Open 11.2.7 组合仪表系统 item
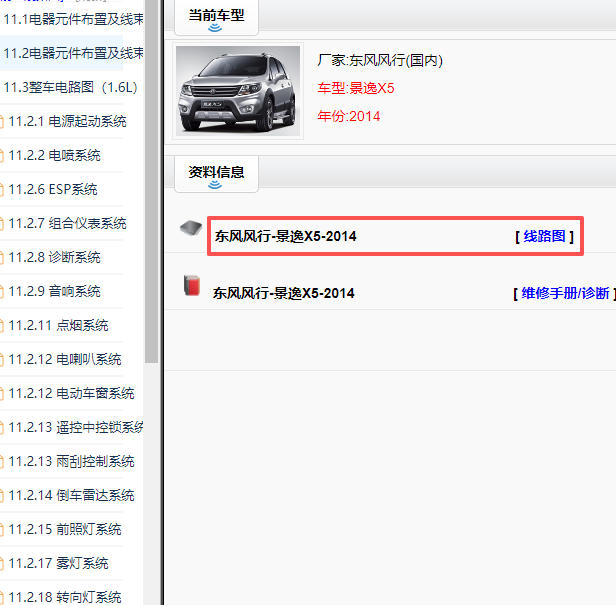This screenshot has width=616, height=605. [x=67, y=224]
